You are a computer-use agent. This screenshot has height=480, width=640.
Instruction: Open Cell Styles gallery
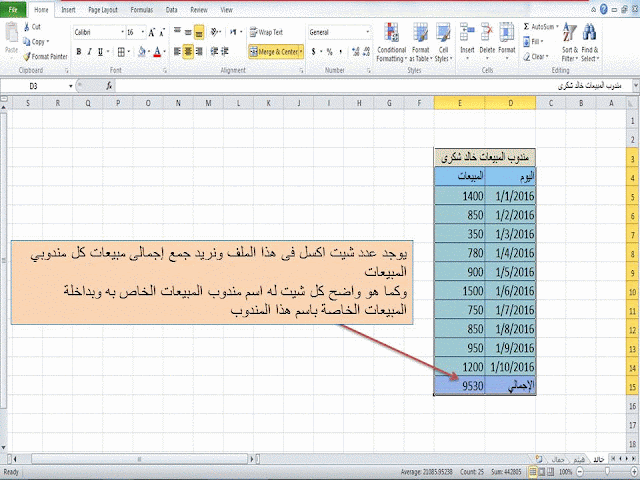click(x=443, y=42)
